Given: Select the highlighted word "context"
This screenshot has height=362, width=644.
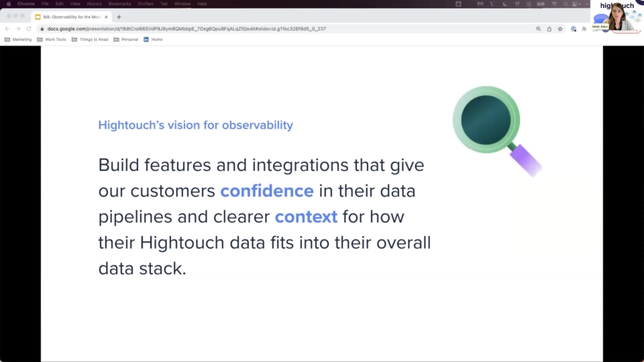Looking at the screenshot, I should (306, 217).
